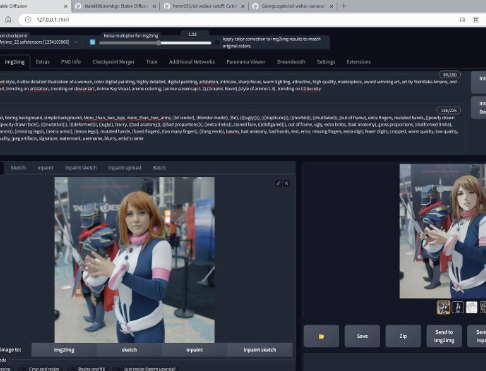Close the 'sd-webui-cutoff' browser tab
486x371 pixels.
click(x=243, y=6)
